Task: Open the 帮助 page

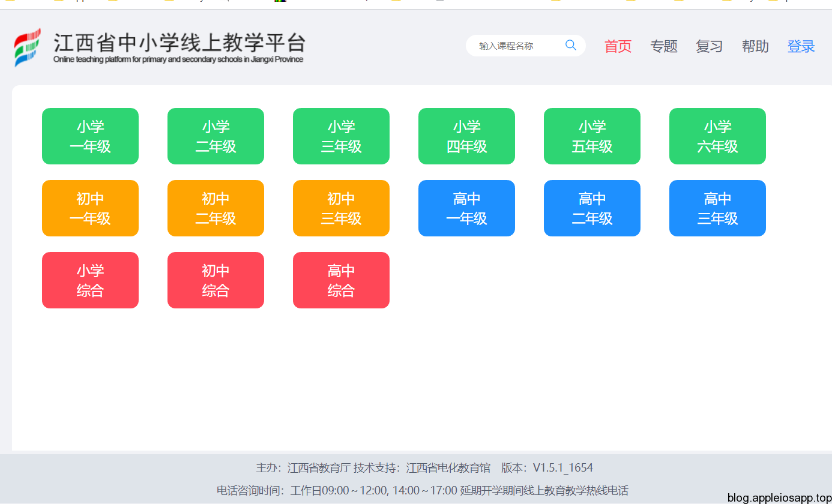Action: (x=755, y=46)
